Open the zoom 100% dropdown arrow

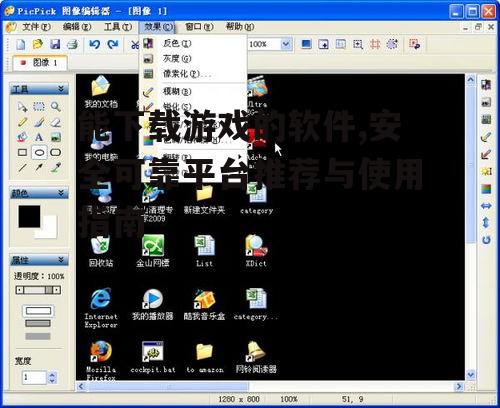pyautogui.click(x=286, y=44)
